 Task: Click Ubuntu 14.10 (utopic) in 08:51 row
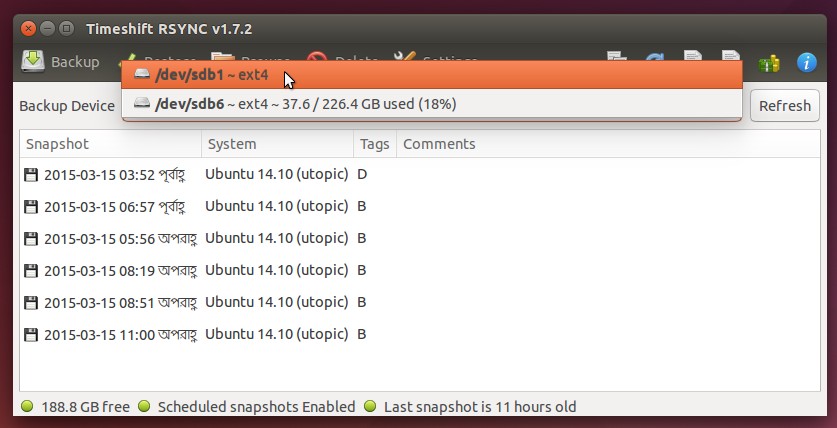coord(277,303)
